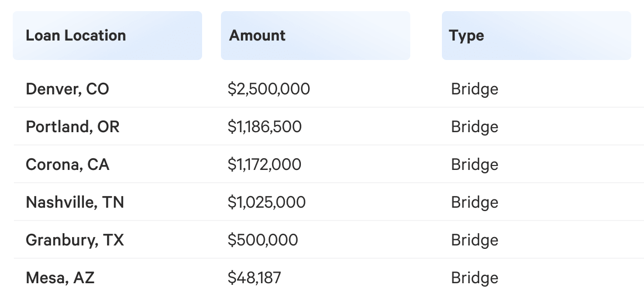Click the $48,187 amount cell
The width and height of the screenshot is (644, 296).
click(x=255, y=278)
